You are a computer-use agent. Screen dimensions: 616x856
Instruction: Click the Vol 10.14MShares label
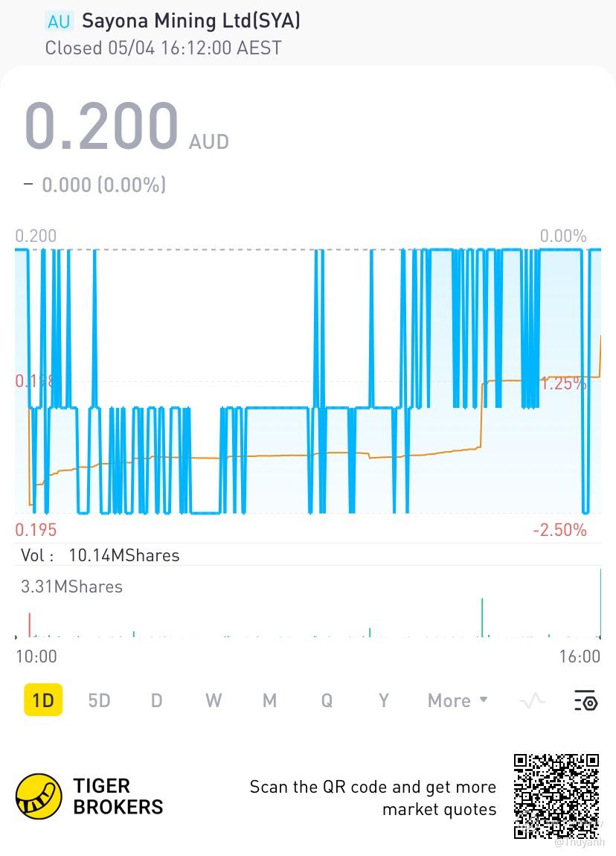pyautogui.click(x=100, y=555)
